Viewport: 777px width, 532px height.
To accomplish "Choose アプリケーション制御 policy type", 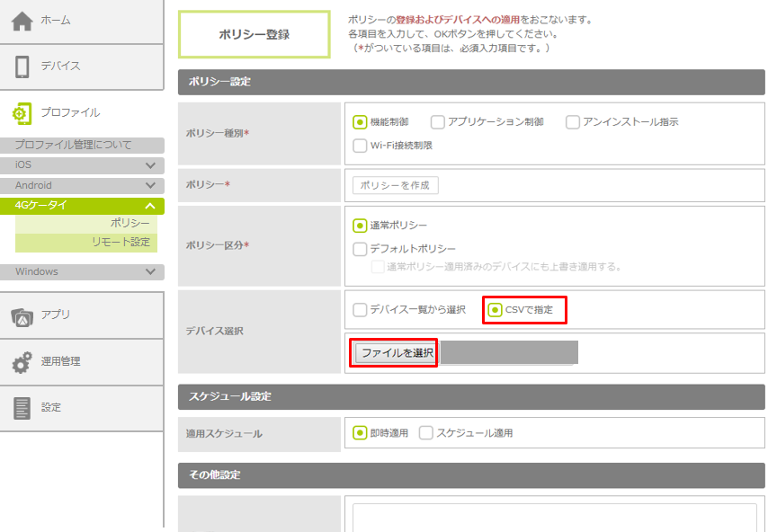I will [438, 122].
